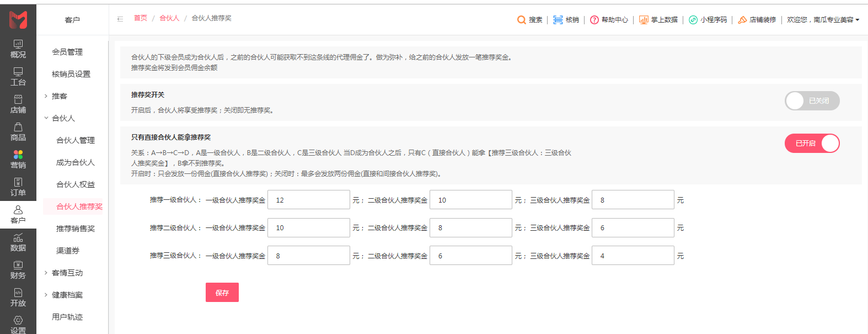The height and width of the screenshot is (334, 868).
Task: Click the 小程序码 text in header
Action: [x=714, y=20]
